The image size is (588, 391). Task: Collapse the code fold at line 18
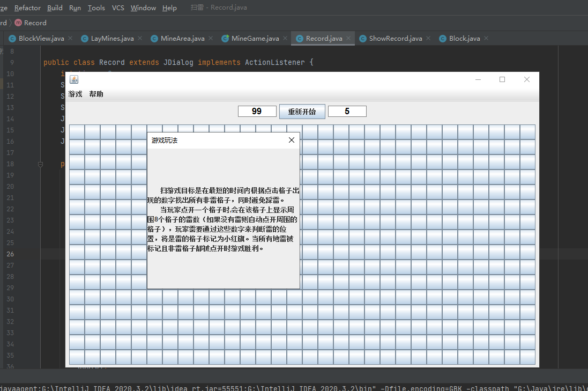(41, 164)
